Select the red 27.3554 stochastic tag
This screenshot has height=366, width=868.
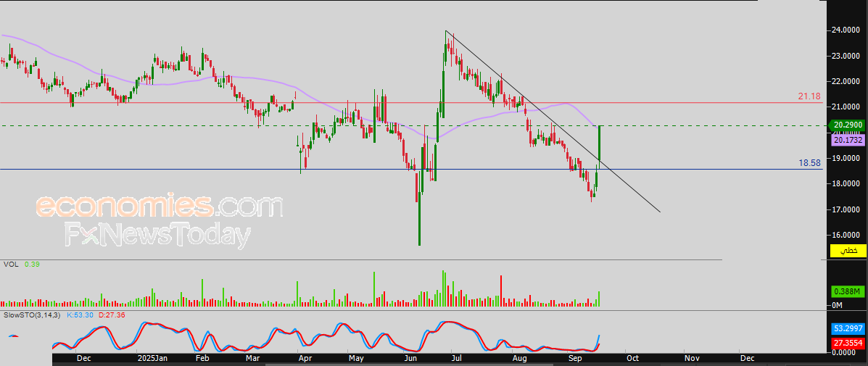tap(848, 343)
